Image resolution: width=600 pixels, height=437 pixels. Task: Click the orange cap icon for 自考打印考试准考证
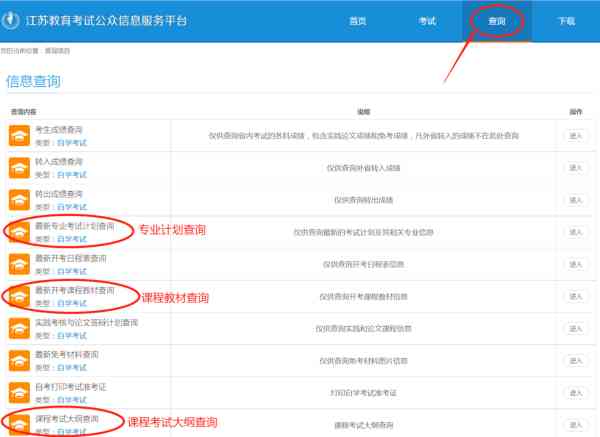coord(19,392)
